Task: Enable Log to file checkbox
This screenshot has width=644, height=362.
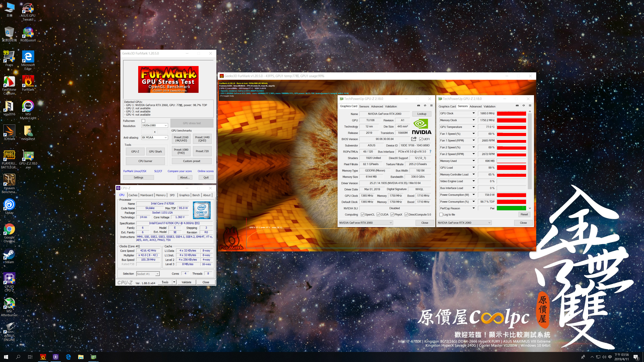Action: click(x=441, y=215)
